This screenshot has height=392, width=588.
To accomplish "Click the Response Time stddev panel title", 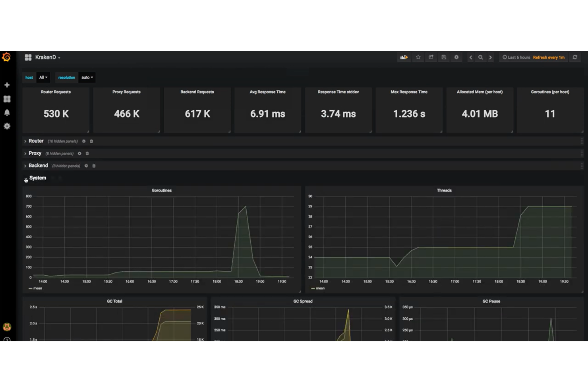I will point(338,92).
